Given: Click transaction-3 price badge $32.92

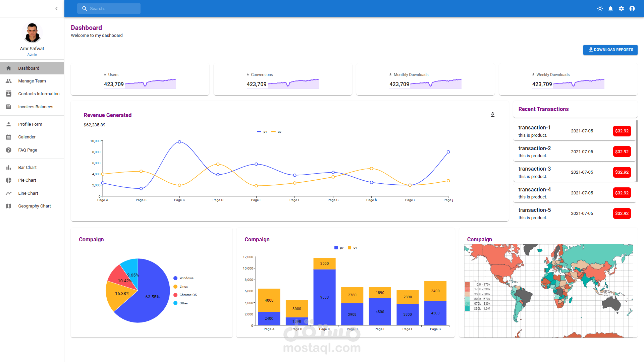Looking at the screenshot, I should coord(622,172).
